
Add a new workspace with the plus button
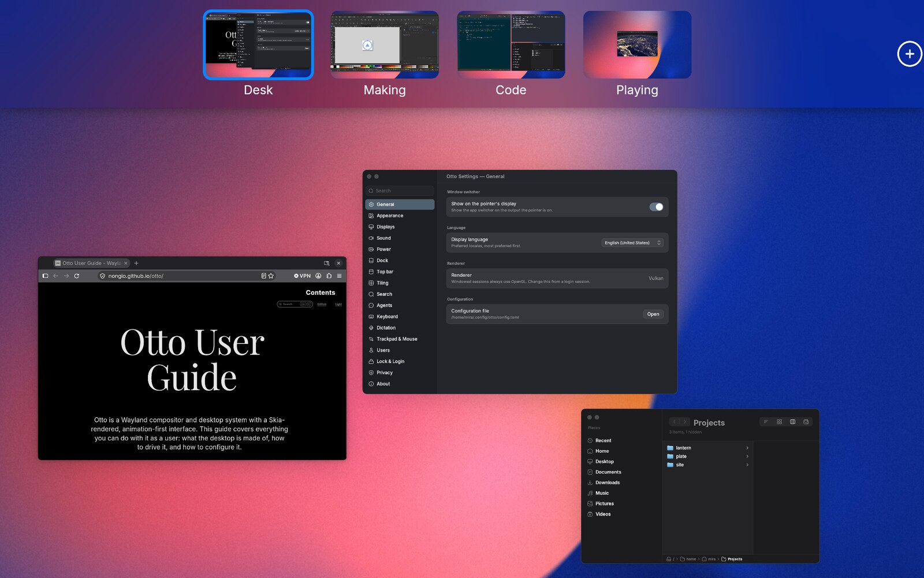[910, 54]
